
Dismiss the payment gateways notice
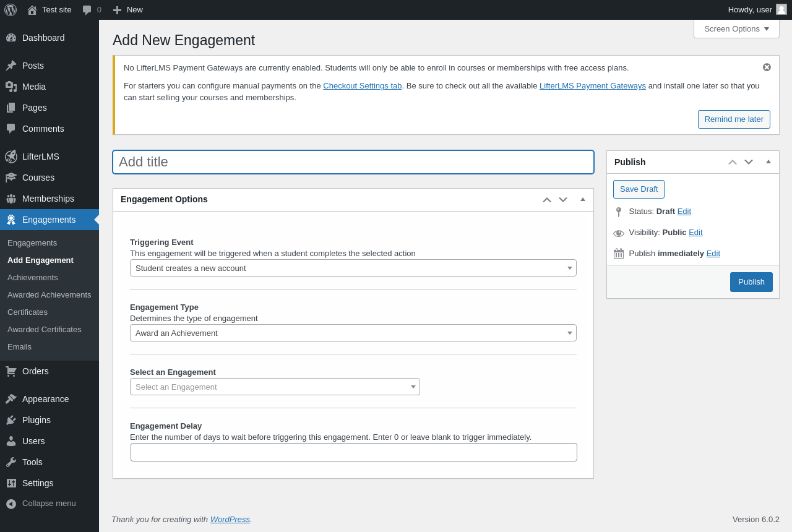click(x=767, y=67)
